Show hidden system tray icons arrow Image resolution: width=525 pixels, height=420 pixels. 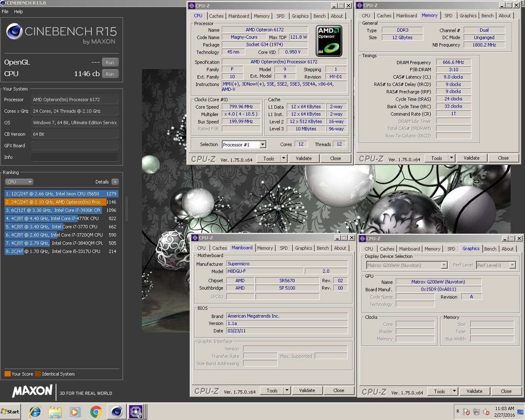458,411
